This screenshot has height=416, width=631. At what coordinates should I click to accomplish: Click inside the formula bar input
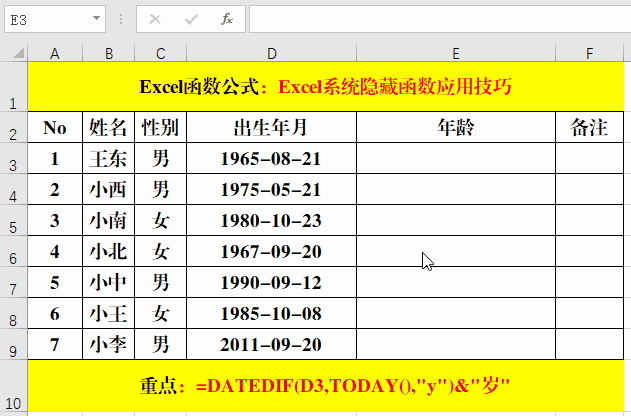pos(440,19)
